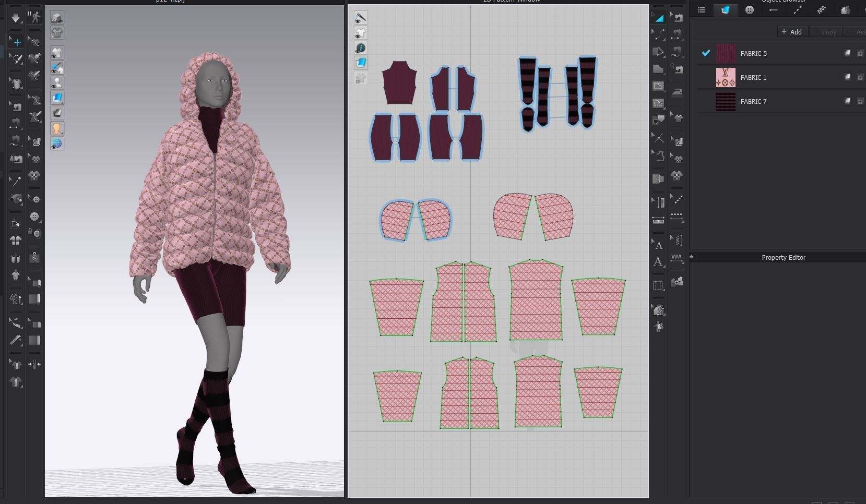Click the Edit Texture checkered shirt icon
The height and width of the screenshot is (504, 866).
[677, 175]
